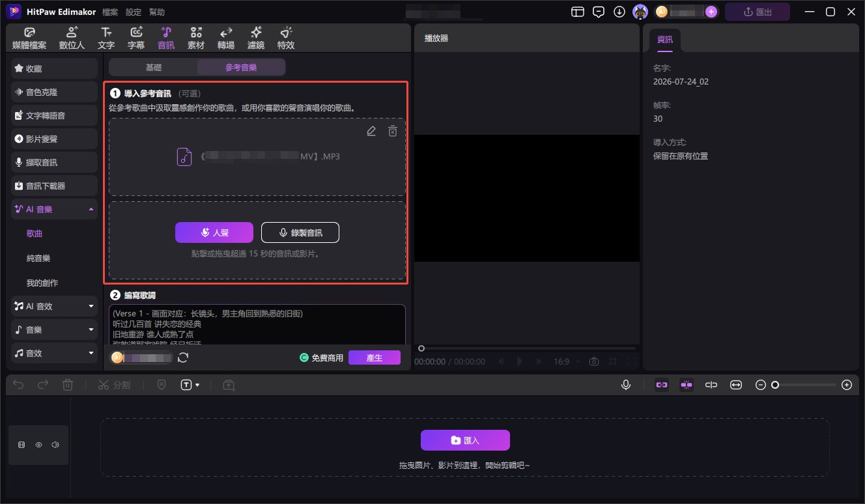Open 音色克隆 in the sidebar

(x=55, y=92)
